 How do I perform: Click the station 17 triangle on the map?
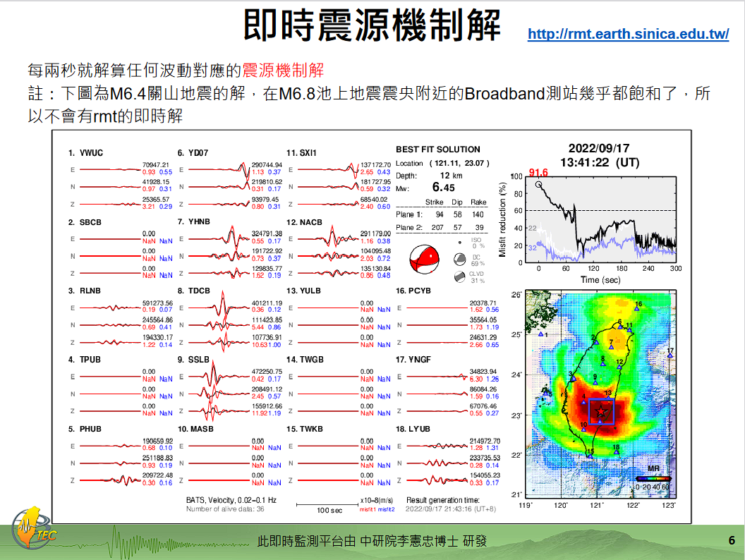(x=670, y=355)
